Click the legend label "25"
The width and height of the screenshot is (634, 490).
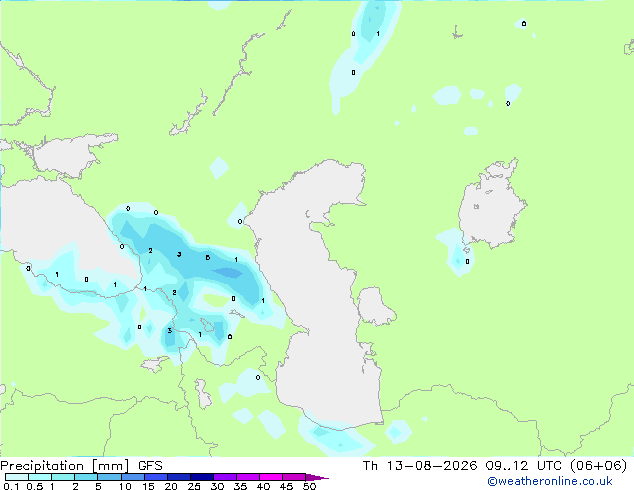click(x=194, y=486)
